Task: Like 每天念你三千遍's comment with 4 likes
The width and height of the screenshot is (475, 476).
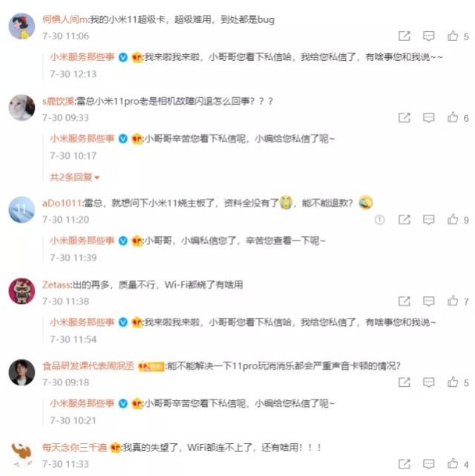Action: 453,463
